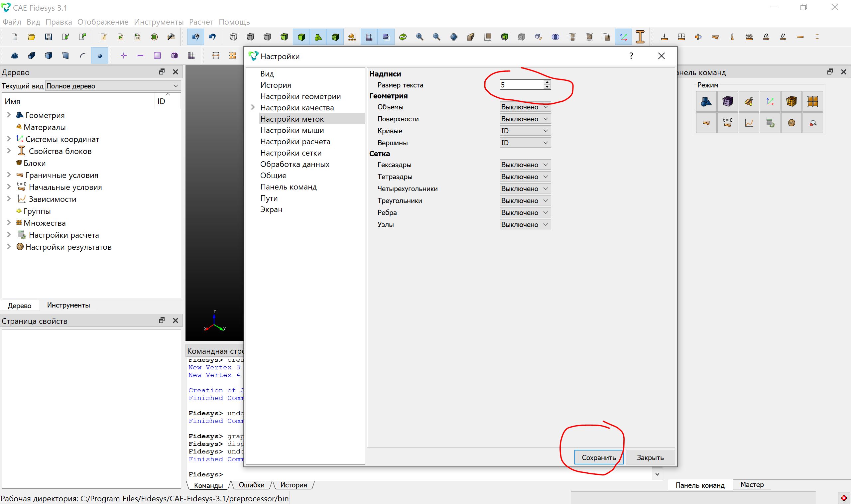
Task: Click the settings dialog help question mark
Action: coord(631,56)
